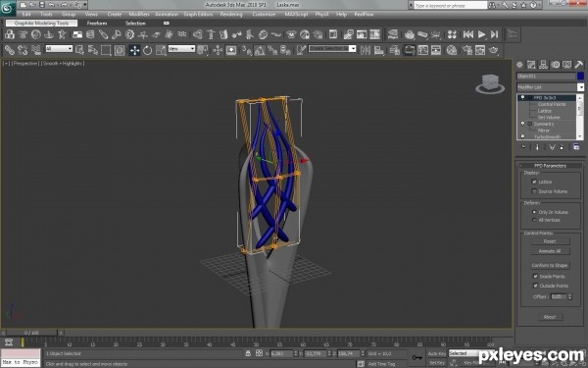
Task: Open Curve Editor toolbar icon
Action: point(422,50)
